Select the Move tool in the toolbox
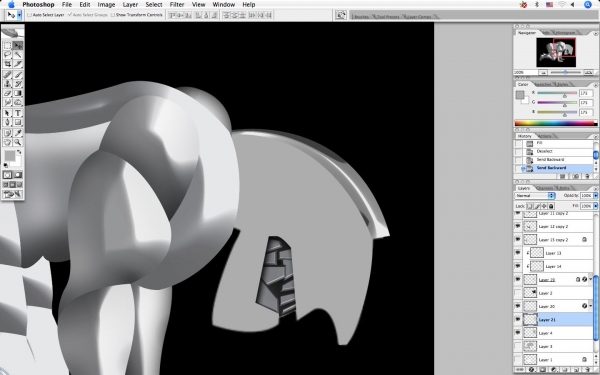 click(x=18, y=46)
